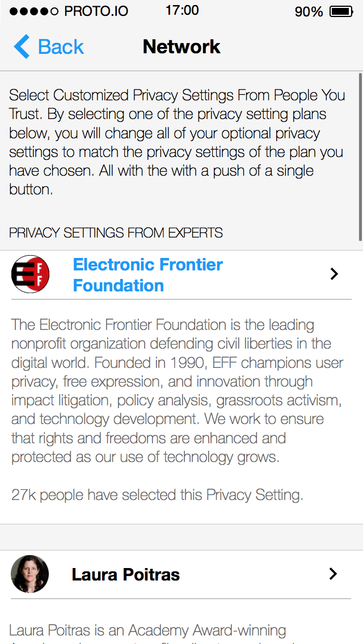The height and width of the screenshot is (644, 363).
Task: Tap the 90% battery percentage label
Action: (x=309, y=12)
